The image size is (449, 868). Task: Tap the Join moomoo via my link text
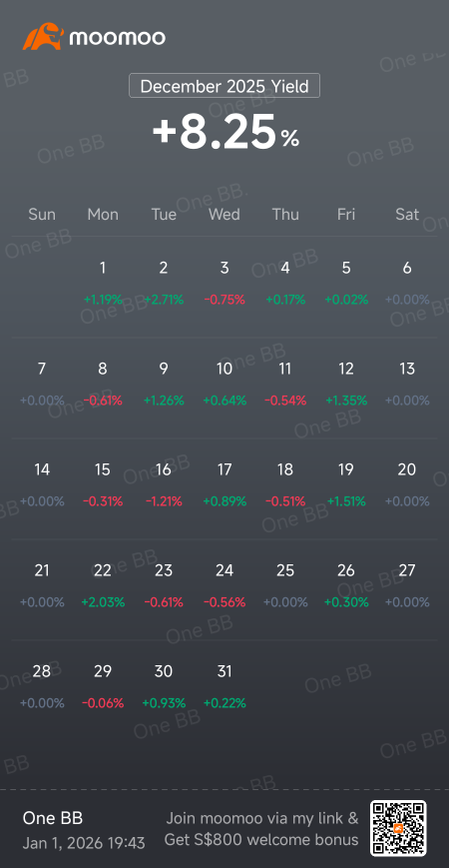tap(262, 818)
